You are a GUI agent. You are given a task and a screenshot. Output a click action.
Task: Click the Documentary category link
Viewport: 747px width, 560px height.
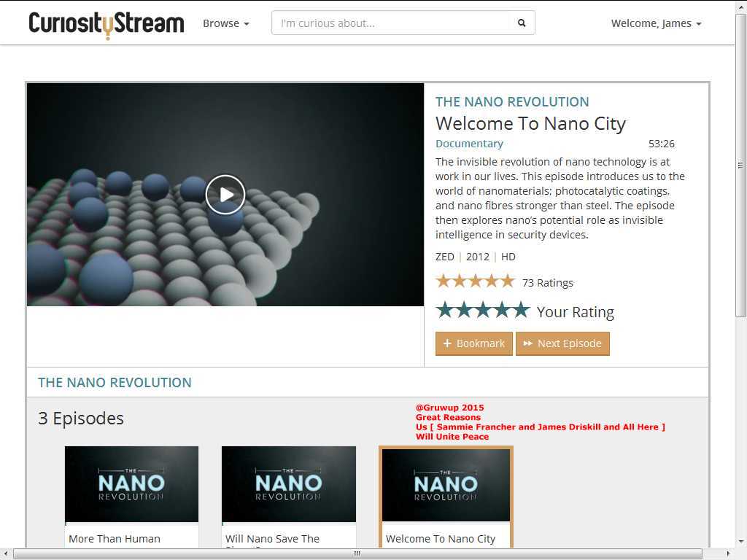(x=469, y=144)
